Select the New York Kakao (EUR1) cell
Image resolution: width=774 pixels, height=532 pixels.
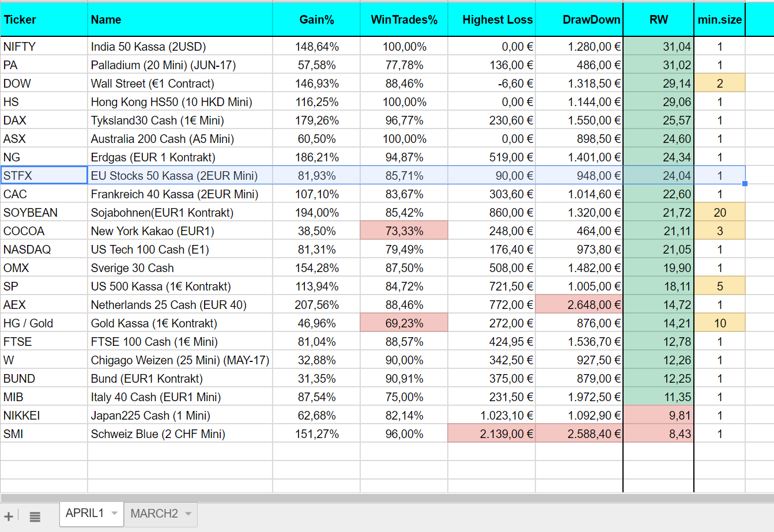coord(180,231)
